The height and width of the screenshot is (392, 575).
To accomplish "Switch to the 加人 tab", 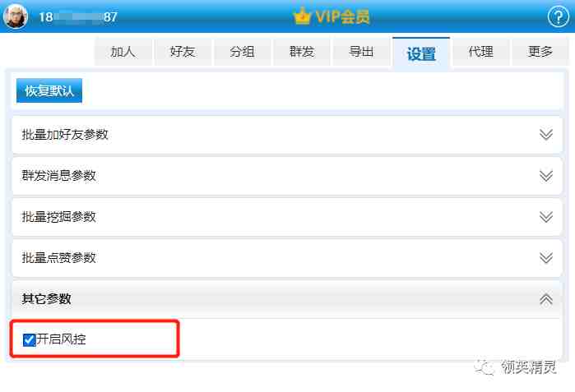I will click(123, 52).
